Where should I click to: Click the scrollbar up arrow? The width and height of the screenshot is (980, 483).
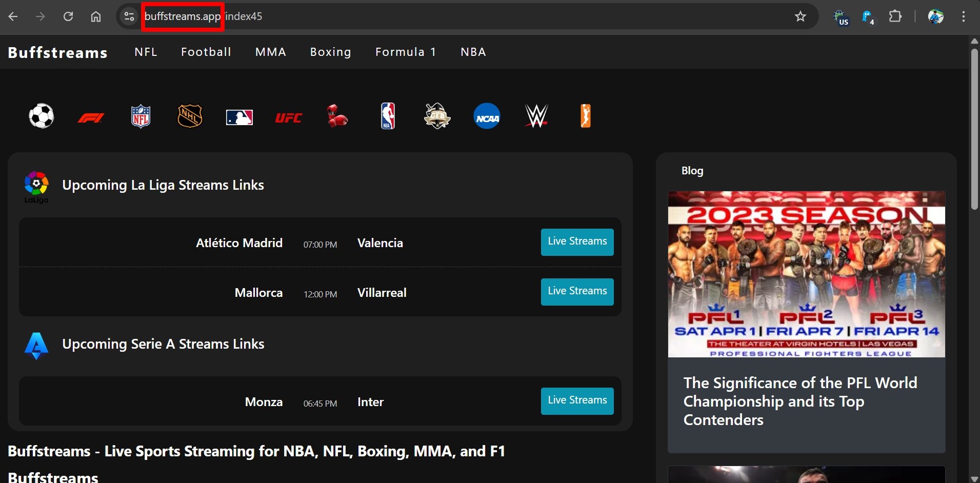coord(974,41)
